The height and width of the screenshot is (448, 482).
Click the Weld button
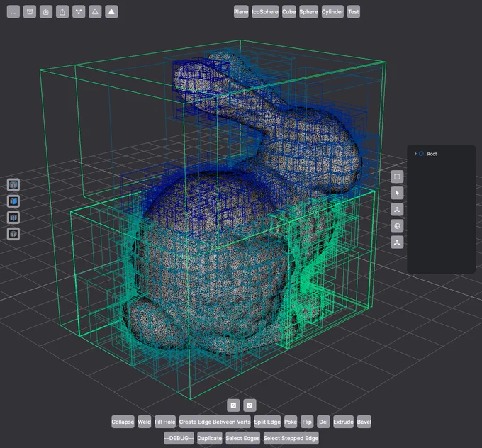(144, 422)
